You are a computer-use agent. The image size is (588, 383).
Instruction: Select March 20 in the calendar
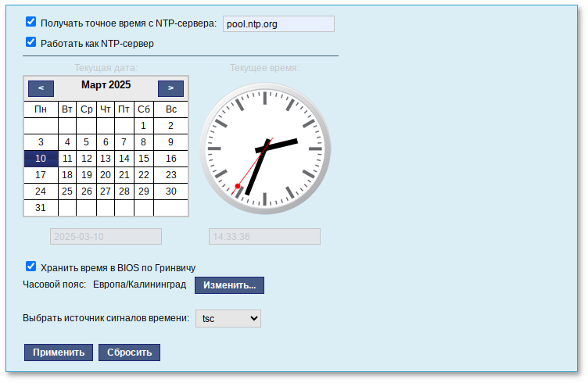point(105,175)
